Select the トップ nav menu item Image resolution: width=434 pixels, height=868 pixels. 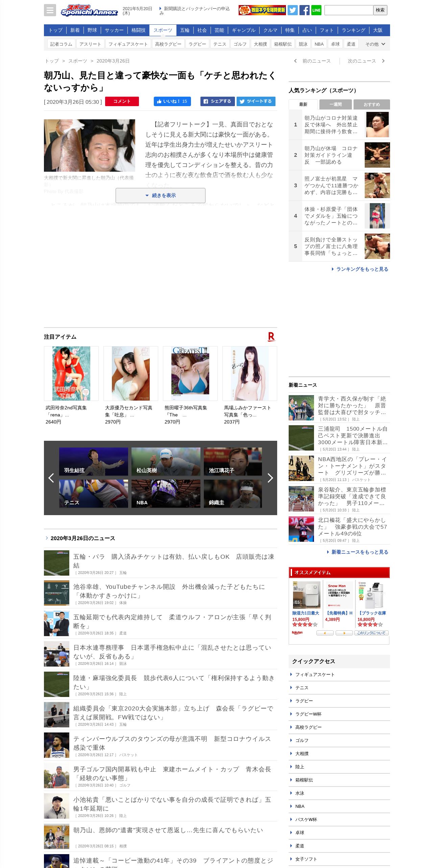coord(55,30)
